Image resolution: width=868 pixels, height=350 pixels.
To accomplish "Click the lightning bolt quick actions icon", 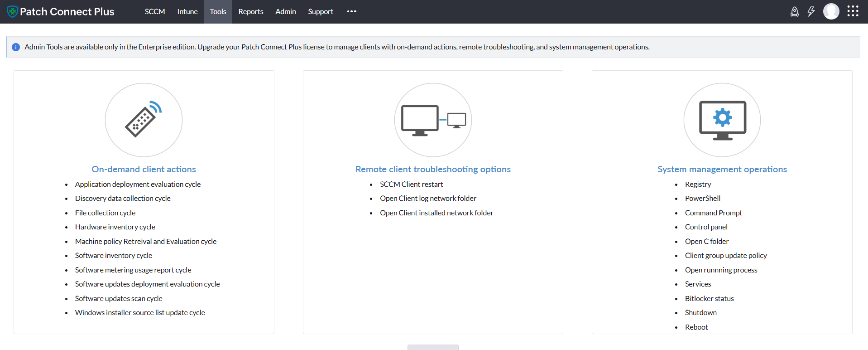I will (x=811, y=12).
